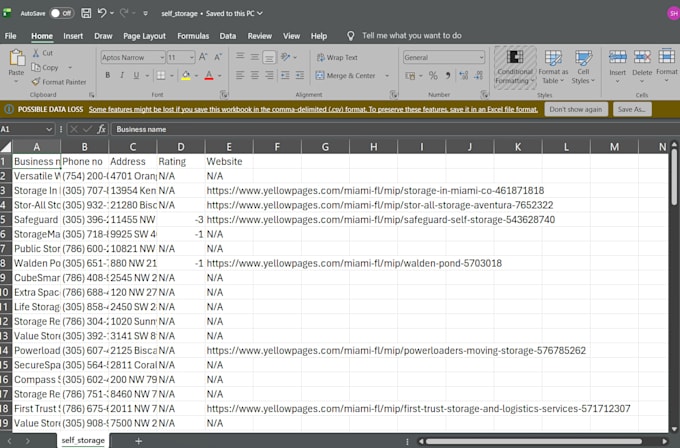
Task: Click the Percent Style icon
Action: click(x=433, y=75)
